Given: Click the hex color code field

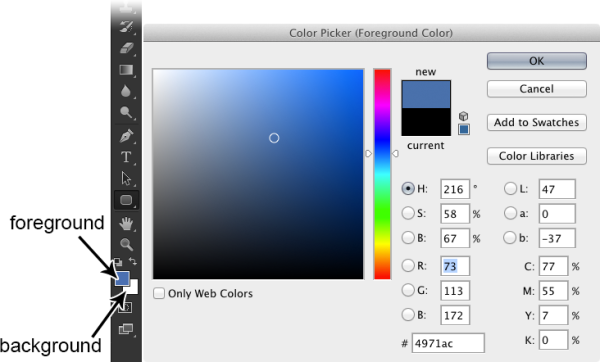Looking at the screenshot, I should [448, 343].
